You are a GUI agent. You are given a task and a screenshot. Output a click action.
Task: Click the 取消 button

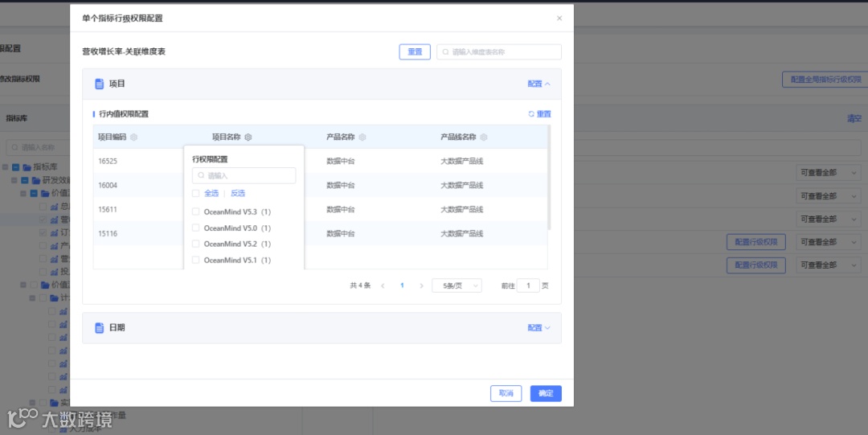[x=506, y=393]
